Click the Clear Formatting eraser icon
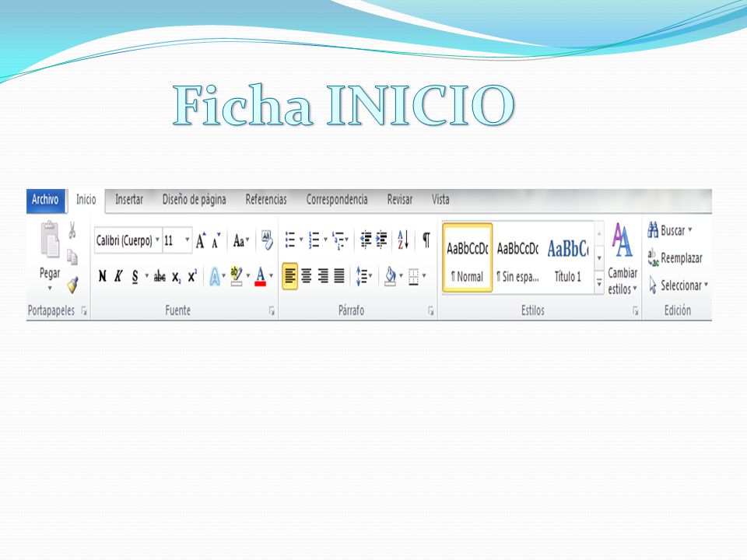Screen dimensions: 747x560 267,240
